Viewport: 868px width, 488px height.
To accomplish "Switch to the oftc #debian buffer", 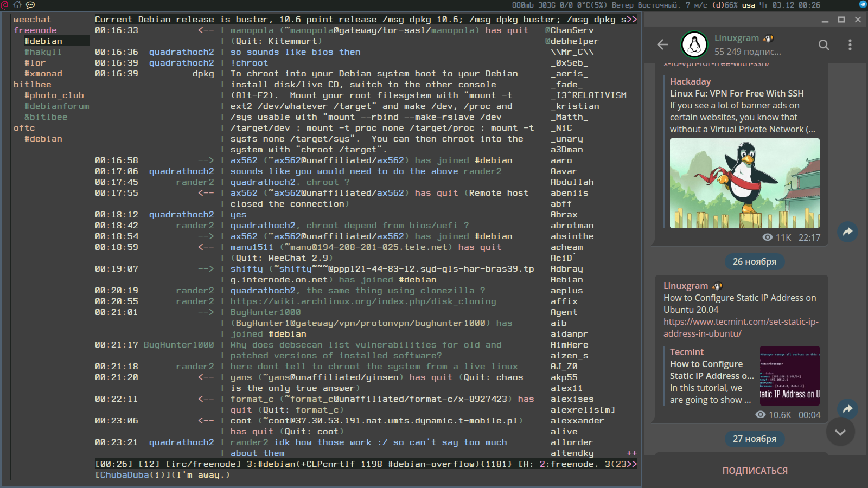I will (43, 139).
